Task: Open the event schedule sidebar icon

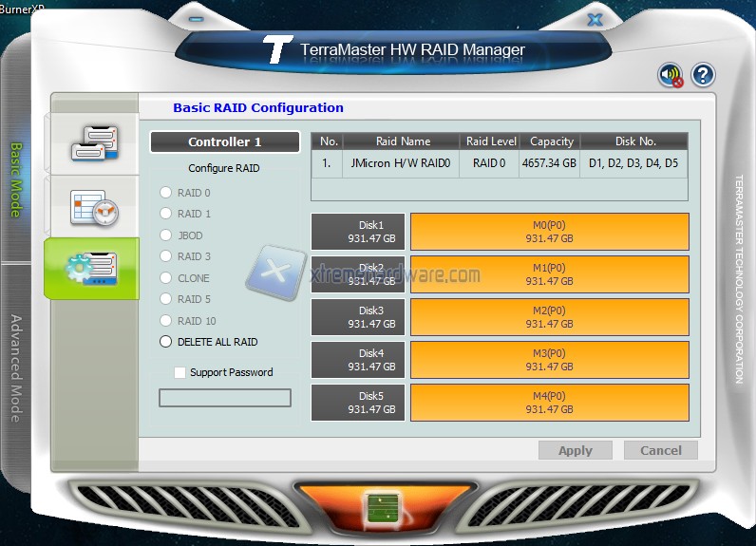Action: (93, 207)
